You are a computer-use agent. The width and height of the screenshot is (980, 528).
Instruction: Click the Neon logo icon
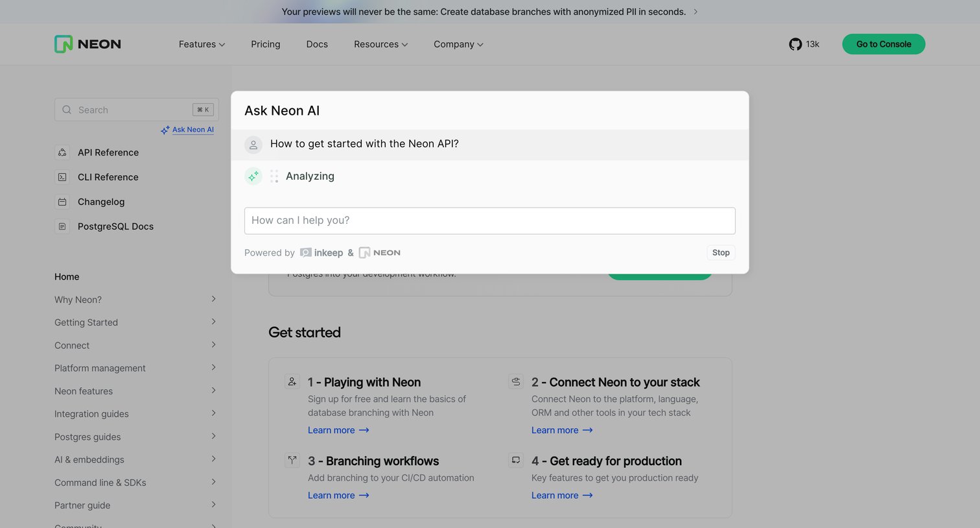(x=64, y=44)
